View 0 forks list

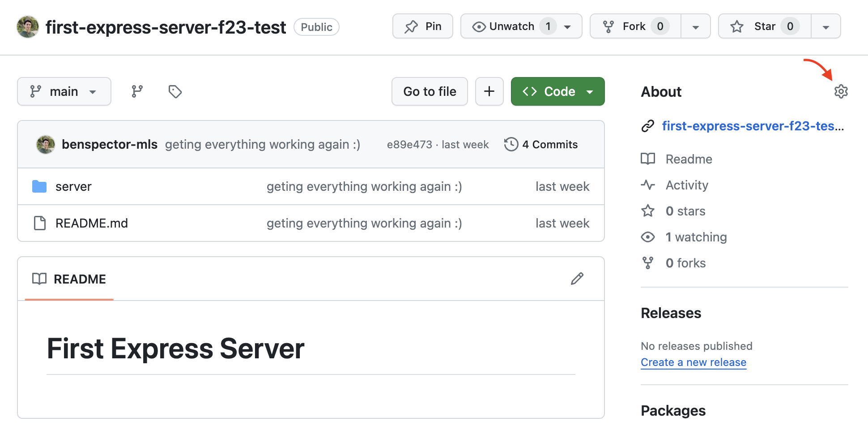pos(685,263)
